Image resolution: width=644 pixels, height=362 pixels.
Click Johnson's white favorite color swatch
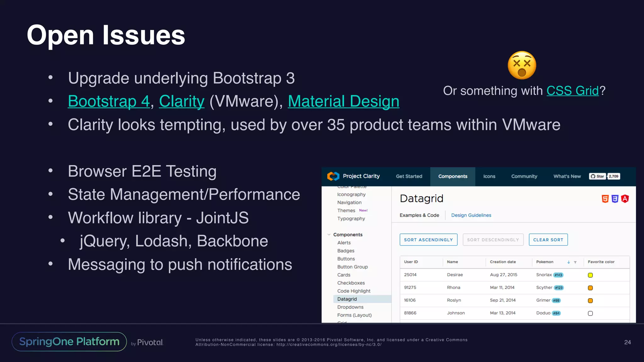pyautogui.click(x=590, y=313)
